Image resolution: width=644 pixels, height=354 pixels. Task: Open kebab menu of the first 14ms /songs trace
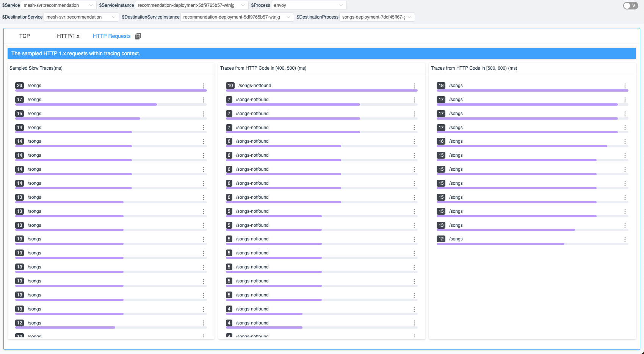click(204, 128)
